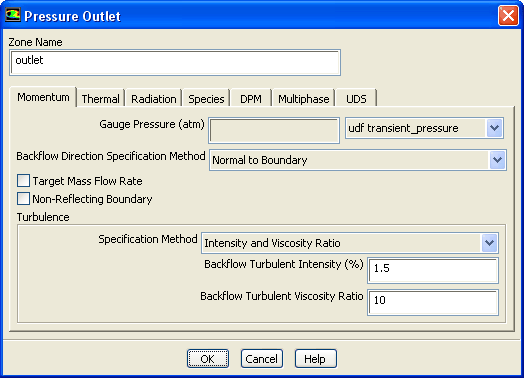The height and width of the screenshot is (378, 524).
Task: Click the Zone Name input field
Action: pyautogui.click(x=175, y=62)
